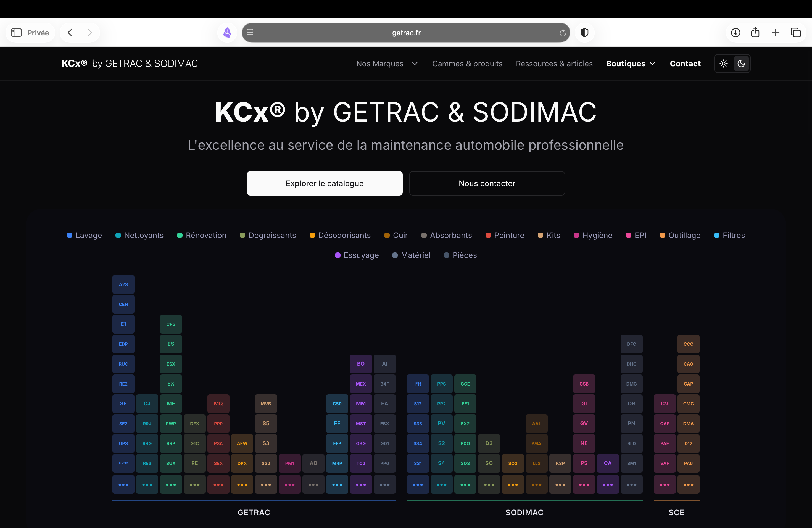Image resolution: width=812 pixels, height=528 pixels.
Task: Select the Kits legend item
Action: click(x=549, y=235)
